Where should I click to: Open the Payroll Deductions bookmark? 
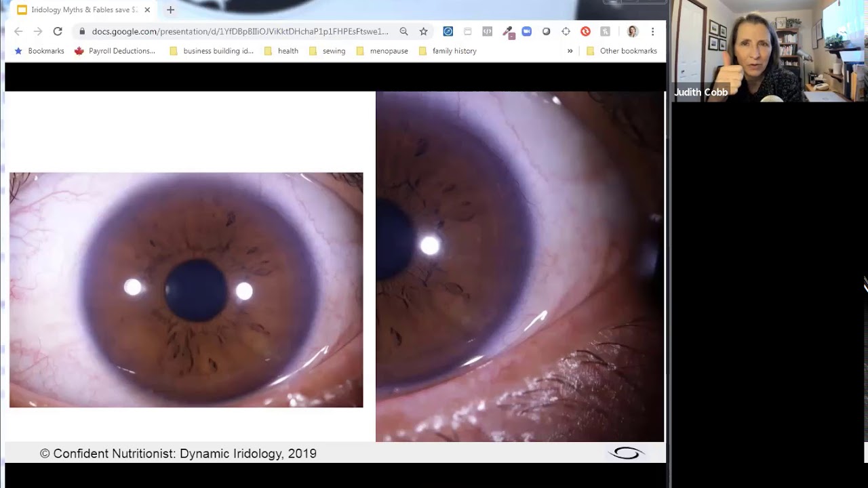coord(115,51)
